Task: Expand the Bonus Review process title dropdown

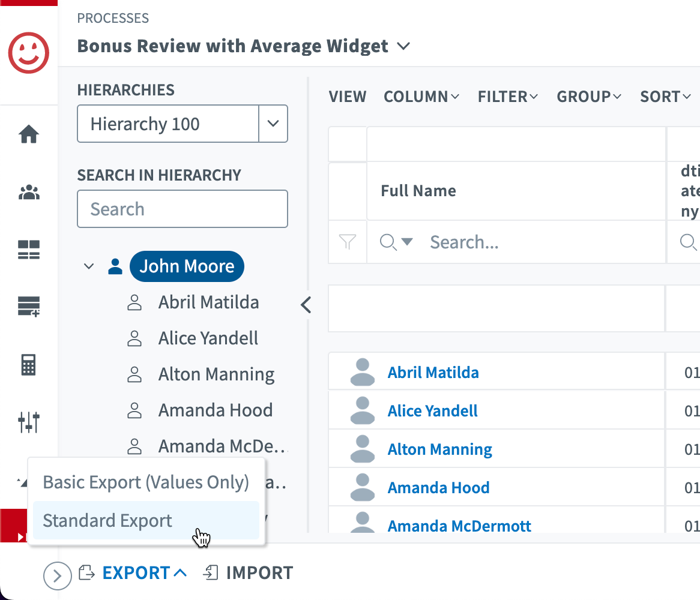Action: click(403, 46)
